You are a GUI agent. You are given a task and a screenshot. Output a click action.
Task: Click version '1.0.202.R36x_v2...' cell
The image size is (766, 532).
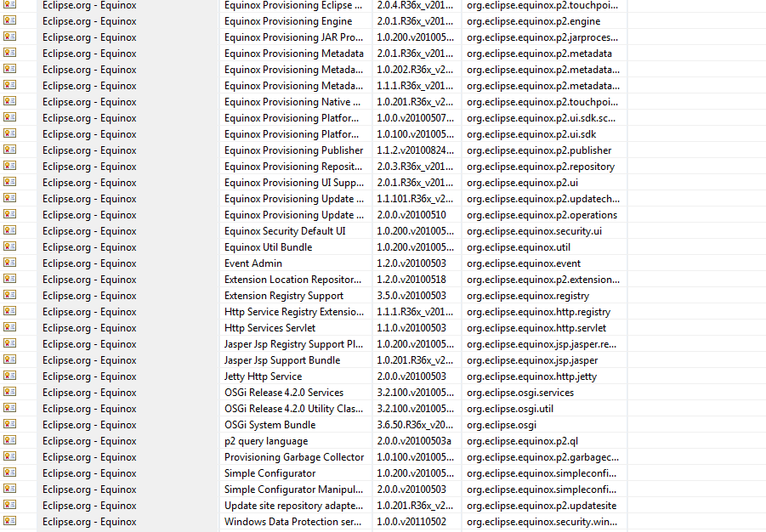[415, 70]
